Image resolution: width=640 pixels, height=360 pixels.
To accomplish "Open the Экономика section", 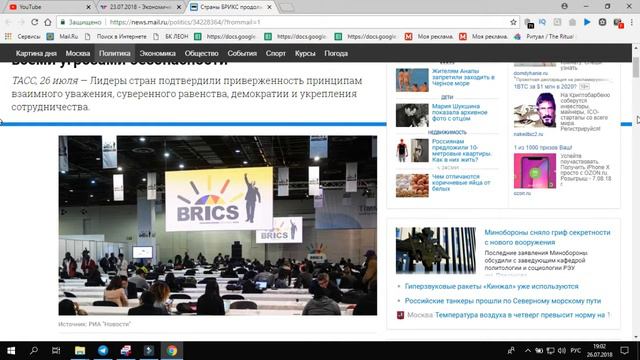I will coord(158,53).
